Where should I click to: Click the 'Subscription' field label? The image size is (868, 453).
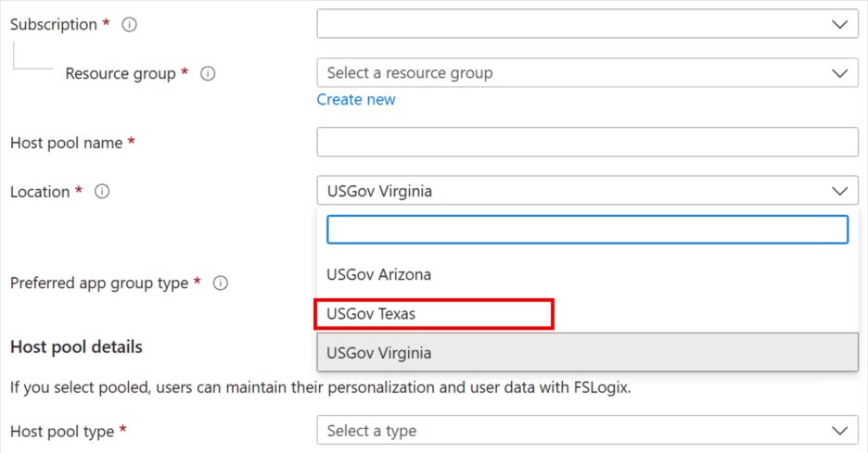pos(54,25)
